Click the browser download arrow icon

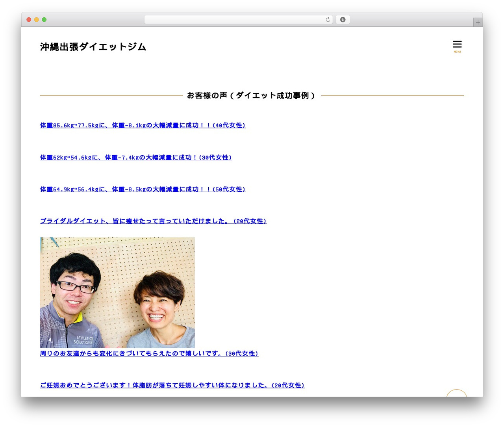pyautogui.click(x=343, y=20)
